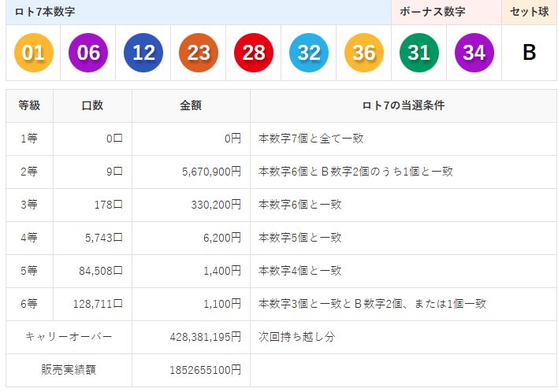The width and height of the screenshot is (558, 392).
Task: Click the 口数 column header
Action: tap(92, 105)
